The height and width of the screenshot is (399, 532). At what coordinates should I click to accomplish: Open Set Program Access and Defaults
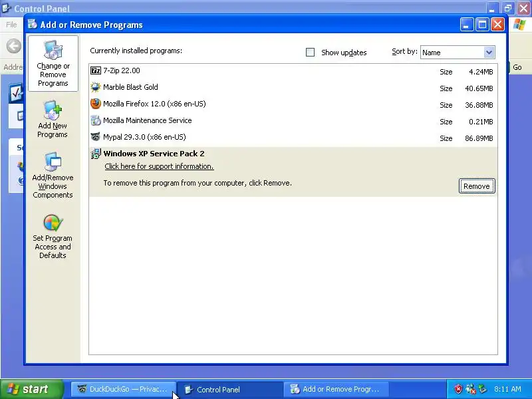pos(53,237)
